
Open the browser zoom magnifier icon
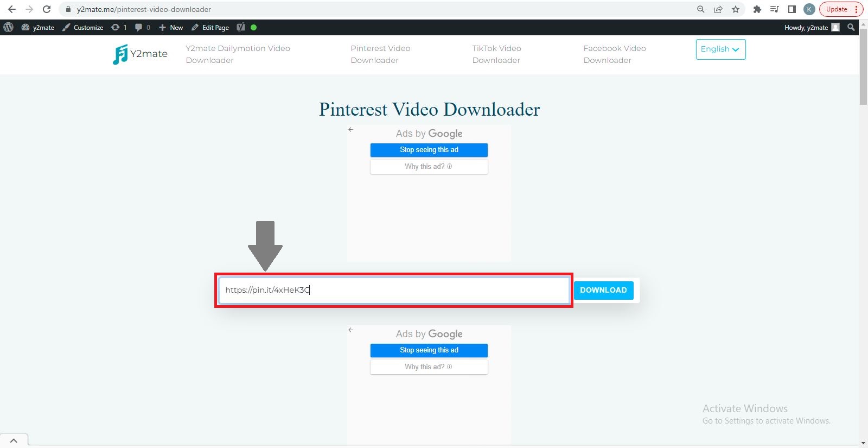click(701, 9)
